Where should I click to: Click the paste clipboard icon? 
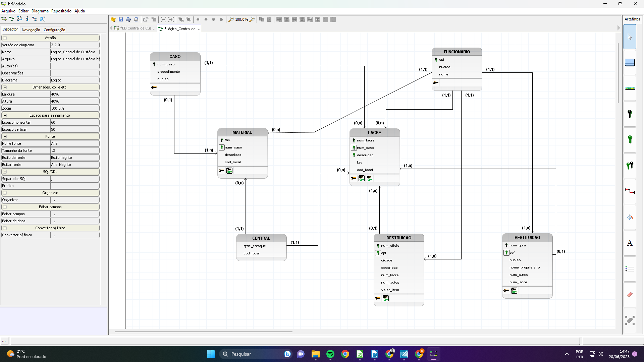click(x=269, y=19)
